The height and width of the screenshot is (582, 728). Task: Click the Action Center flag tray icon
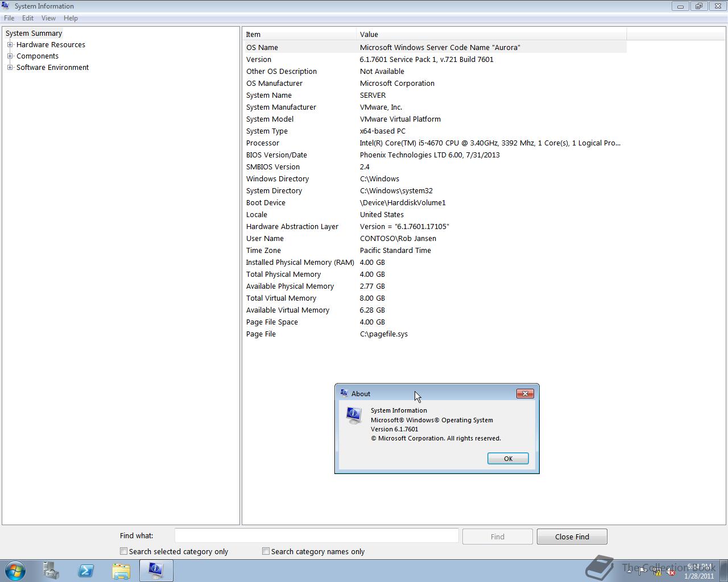643,572
